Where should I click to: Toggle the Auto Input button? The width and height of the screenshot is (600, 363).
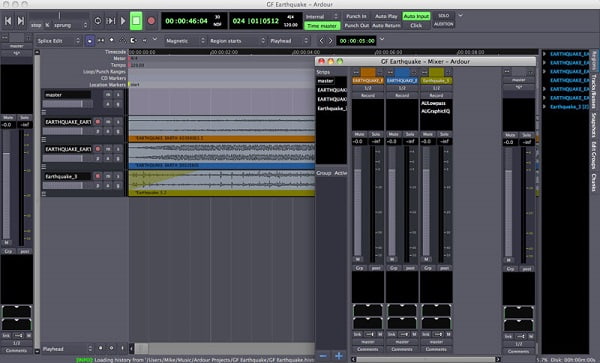(416, 16)
